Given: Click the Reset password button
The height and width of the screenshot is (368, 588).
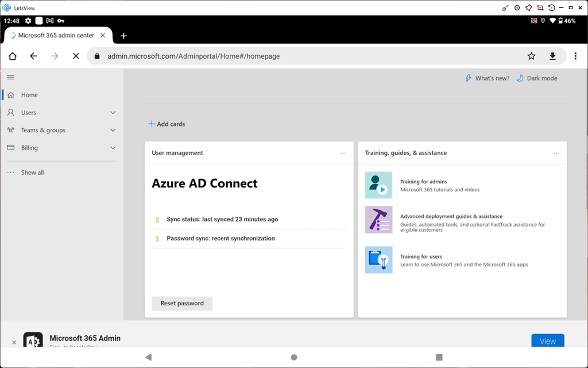Looking at the screenshot, I should click(x=182, y=304).
